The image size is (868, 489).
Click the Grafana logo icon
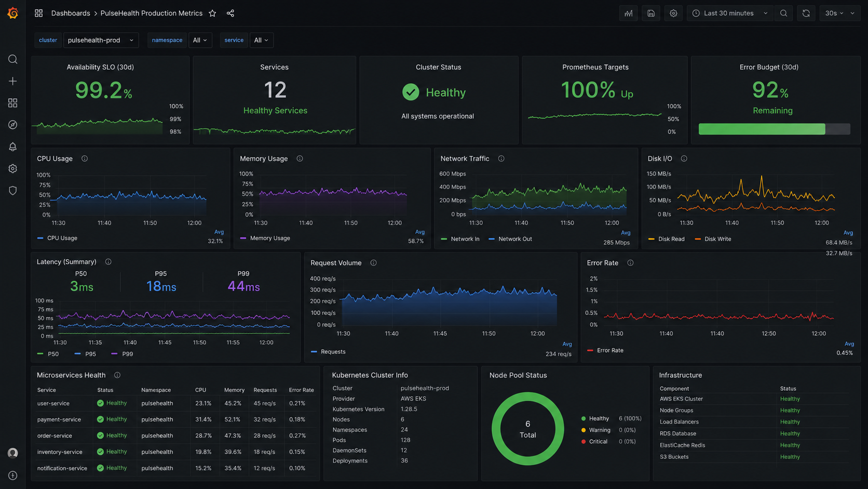click(13, 13)
